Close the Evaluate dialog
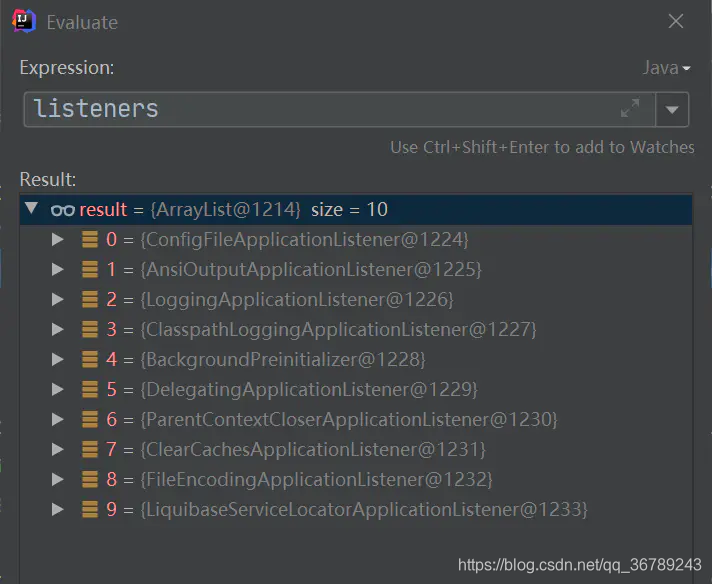The image size is (712, 584). coord(676,21)
